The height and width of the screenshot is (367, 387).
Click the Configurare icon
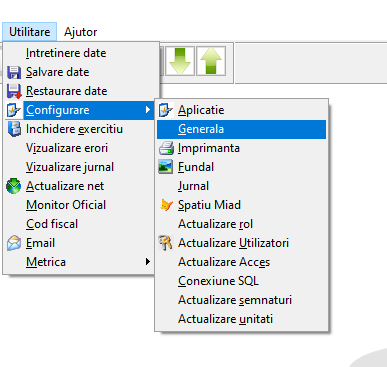pyautogui.click(x=14, y=110)
